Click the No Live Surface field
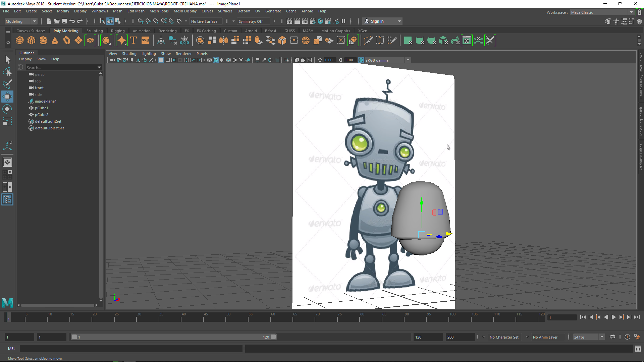 pyautogui.click(x=205, y=21)
